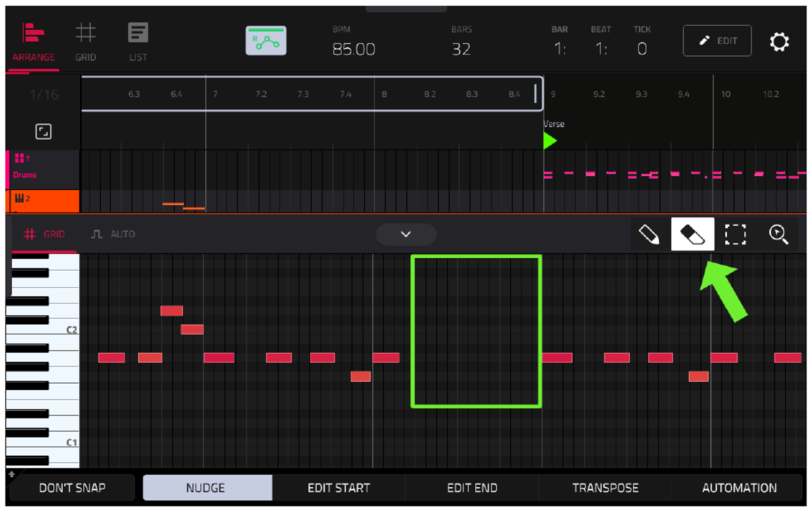Select the Drums track 1 header
812x513 pixels.
43,169
